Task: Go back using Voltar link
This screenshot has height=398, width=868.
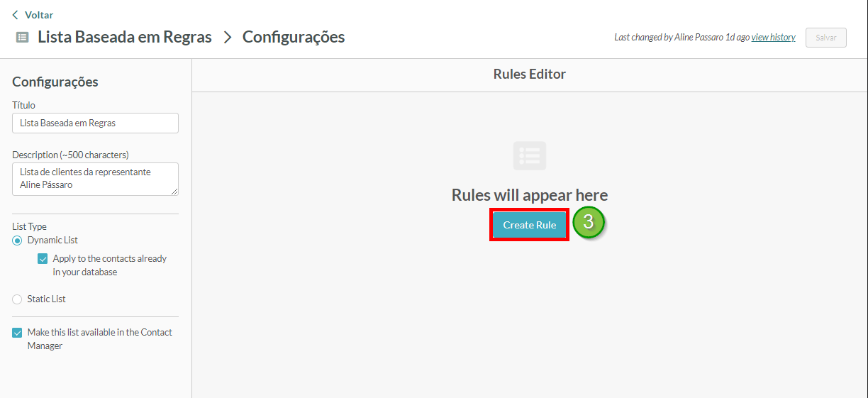Action: (x=39, y=15)
